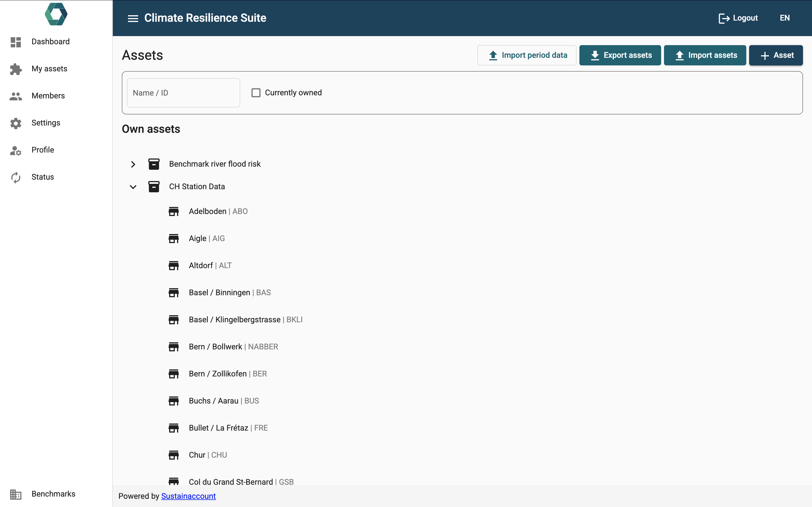Click the station icon beside Adelboden
Screen dimensions: 812x507
(173, 211)
